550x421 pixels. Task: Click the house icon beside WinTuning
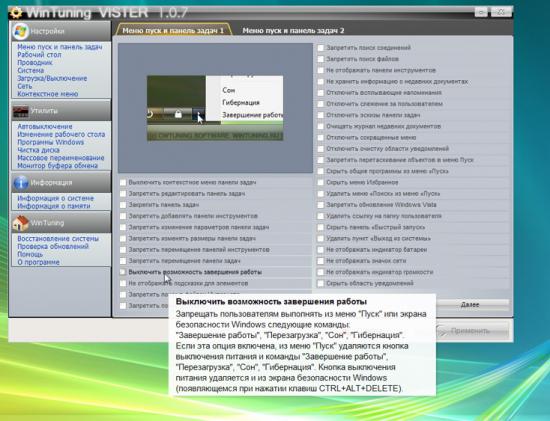(21, 223)
